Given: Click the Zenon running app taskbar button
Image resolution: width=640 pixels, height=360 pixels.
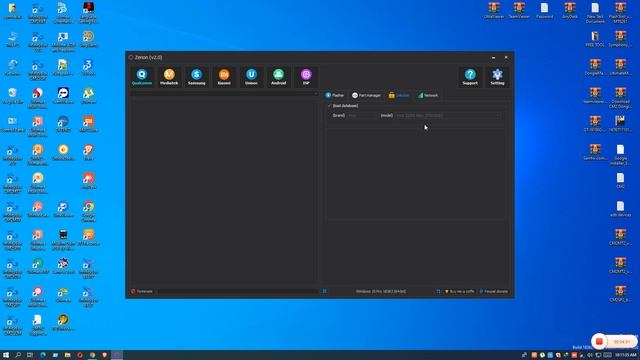Looking at the screenshot, I should click(117, 355).
